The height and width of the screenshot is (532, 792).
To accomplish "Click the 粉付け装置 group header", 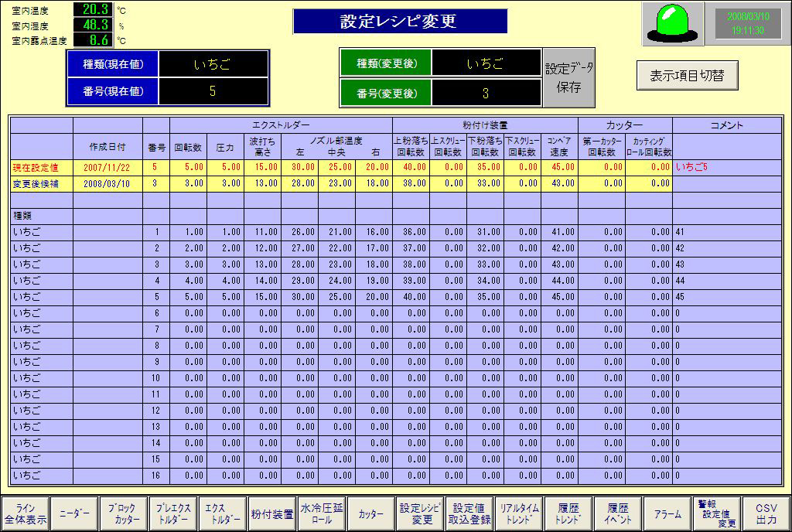I will pos(485,125).
